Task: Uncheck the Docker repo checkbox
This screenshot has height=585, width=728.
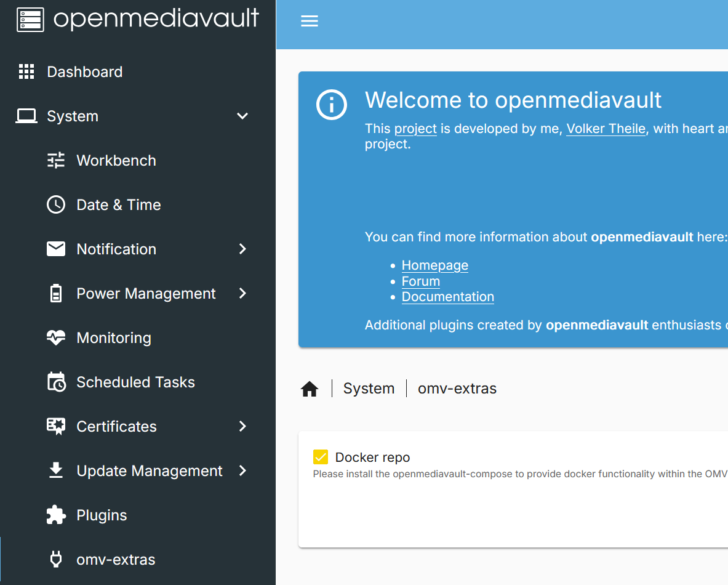Action: click(x=321, y=457)
